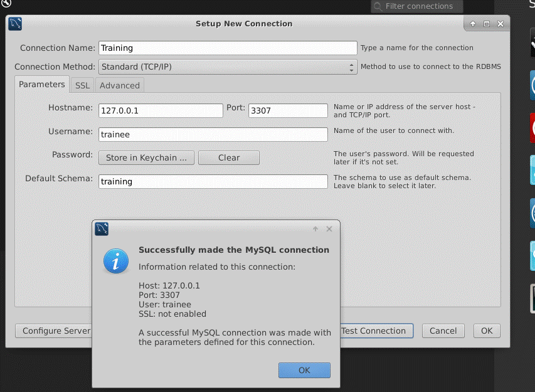This screenshot has height=392, width=535.
Task: Click the 'SSL: not enabled' line
Action: (x=172, y=314)
